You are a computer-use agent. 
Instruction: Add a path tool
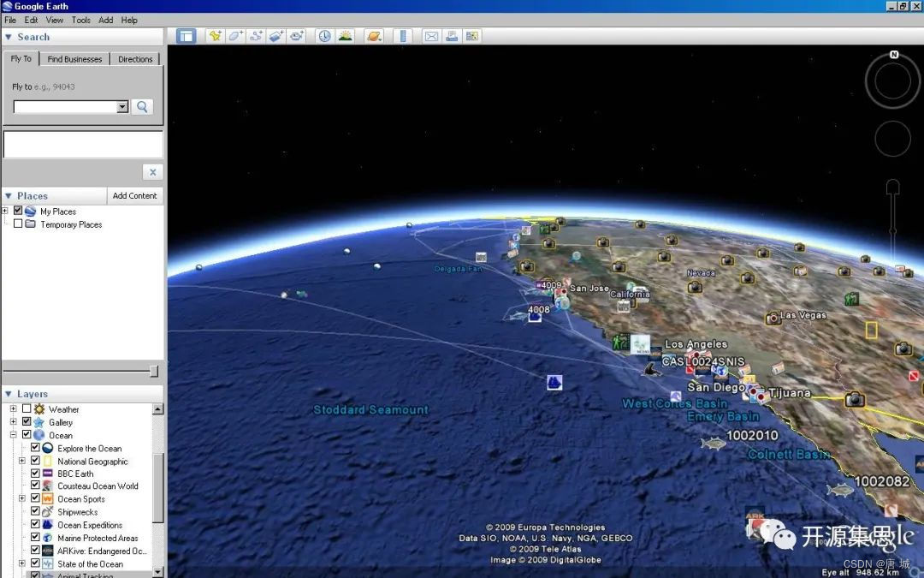[x=256, y=36]
